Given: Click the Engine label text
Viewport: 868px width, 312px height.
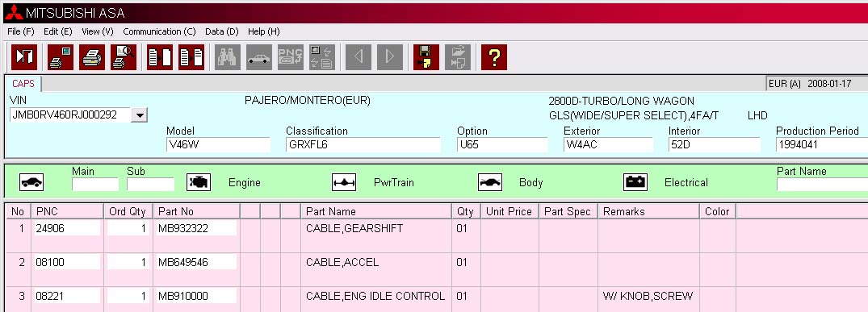Looking at the screenshot, I should [x=244, y=182].
